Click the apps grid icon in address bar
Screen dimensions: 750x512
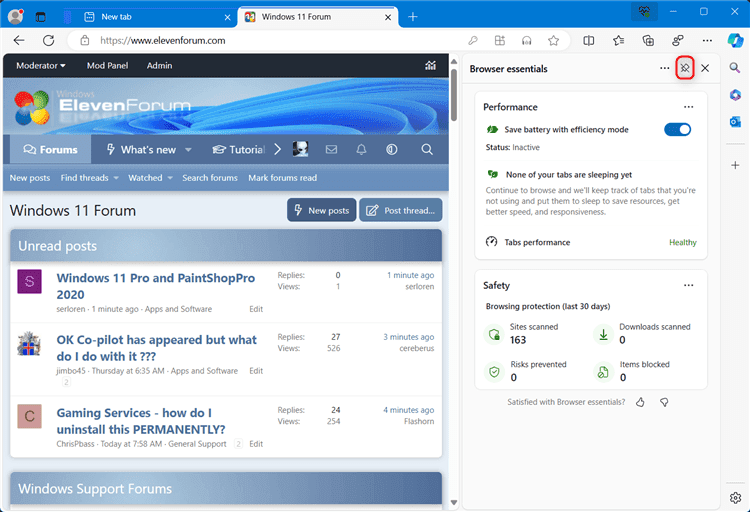click(x=499, y=41)
